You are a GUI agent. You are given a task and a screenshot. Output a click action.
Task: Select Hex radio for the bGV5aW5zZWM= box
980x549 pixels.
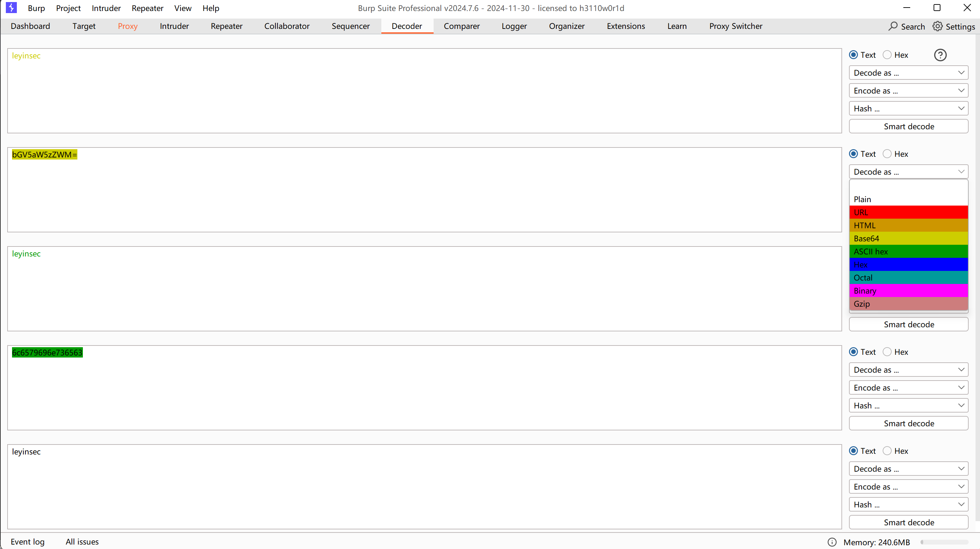[x=887, y=154]
